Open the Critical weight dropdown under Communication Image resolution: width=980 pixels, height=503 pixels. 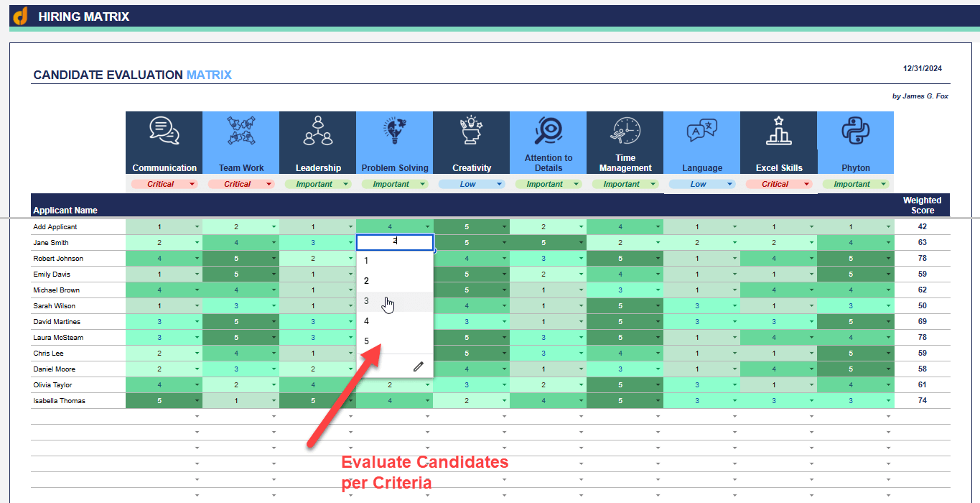[164, 184]
